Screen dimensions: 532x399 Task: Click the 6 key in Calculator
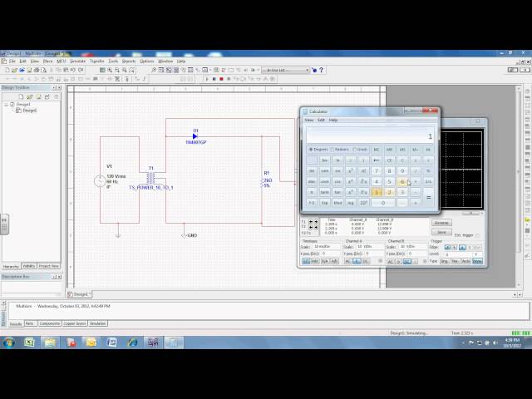click(x=402, y=182)
